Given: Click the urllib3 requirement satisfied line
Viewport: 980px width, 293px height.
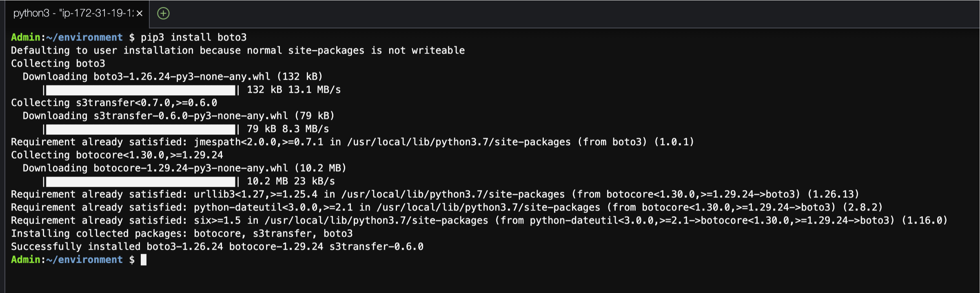Looking at the screenshot, I should point(435,195).
